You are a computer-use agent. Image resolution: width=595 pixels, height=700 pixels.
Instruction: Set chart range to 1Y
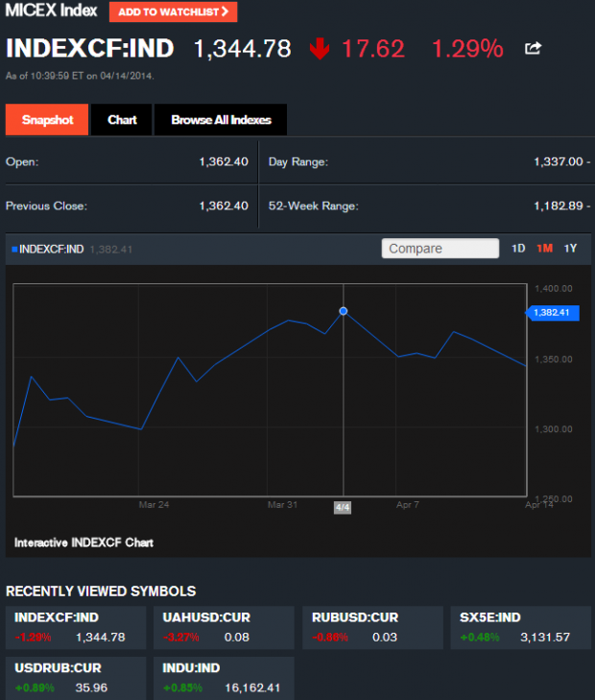click(570, 248)
